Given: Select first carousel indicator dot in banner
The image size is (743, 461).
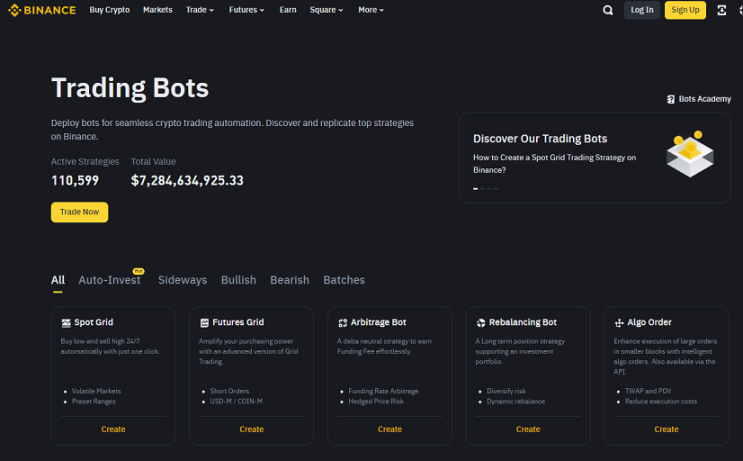Looking at the screenshot, I should tap(475, 189).
